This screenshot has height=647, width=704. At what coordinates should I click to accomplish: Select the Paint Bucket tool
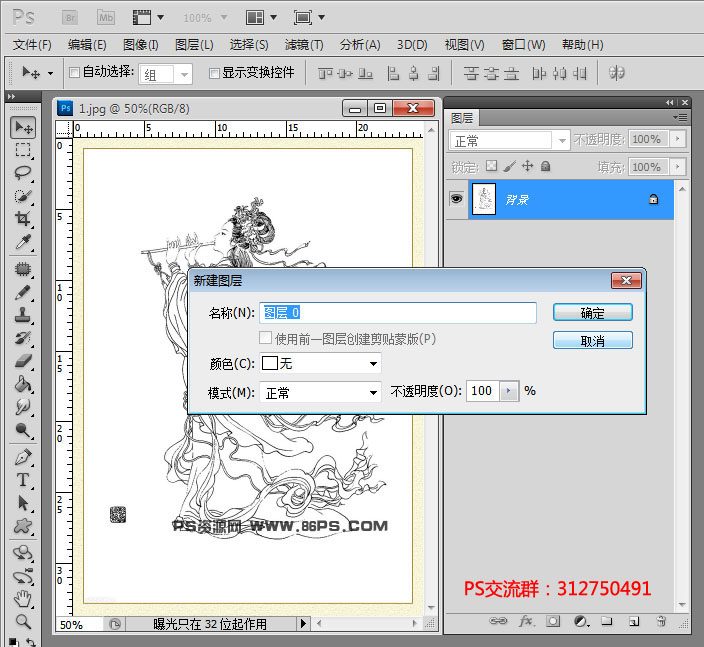tap(23, 384)
